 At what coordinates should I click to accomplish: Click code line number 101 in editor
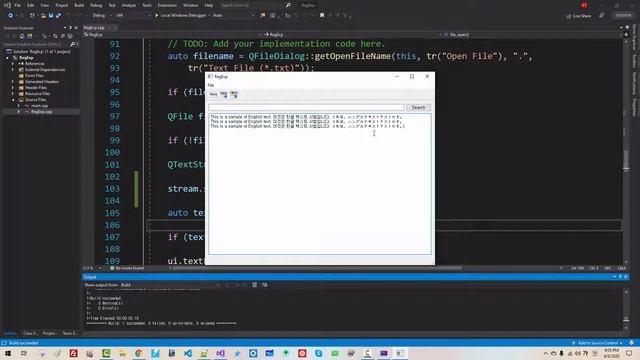(113, 164)
